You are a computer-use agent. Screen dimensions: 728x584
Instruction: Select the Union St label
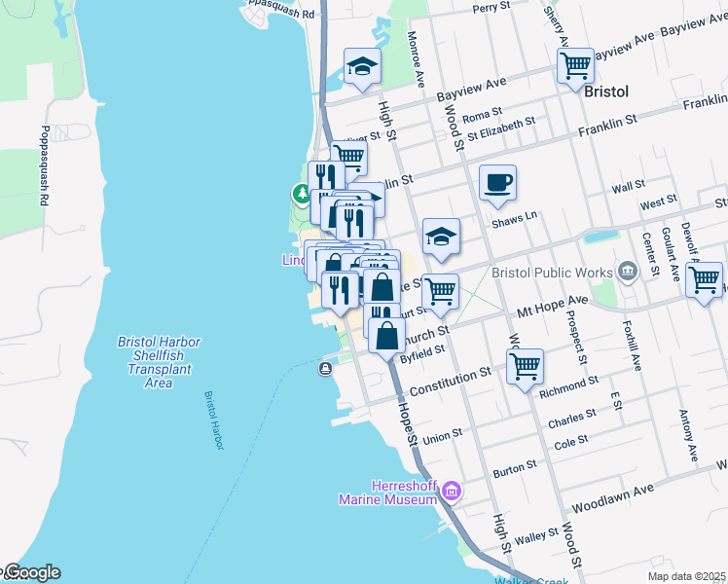(443, 437)
